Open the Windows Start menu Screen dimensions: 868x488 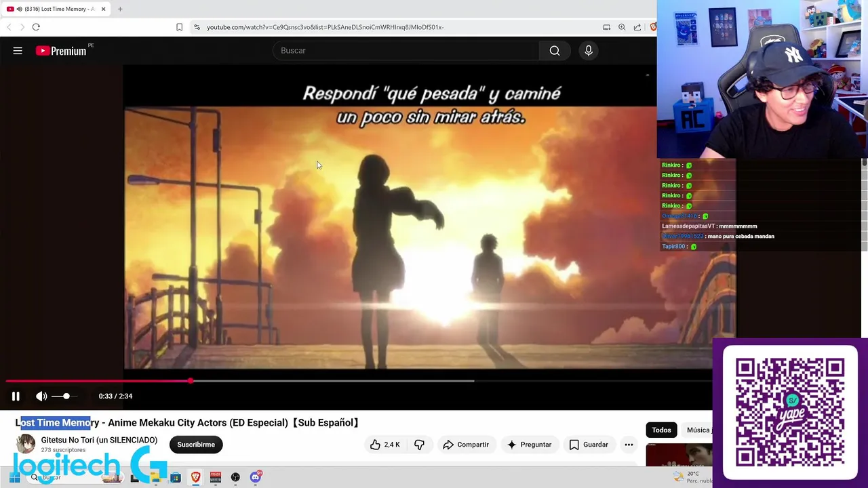pyautogui.click(x=14, y=477)
